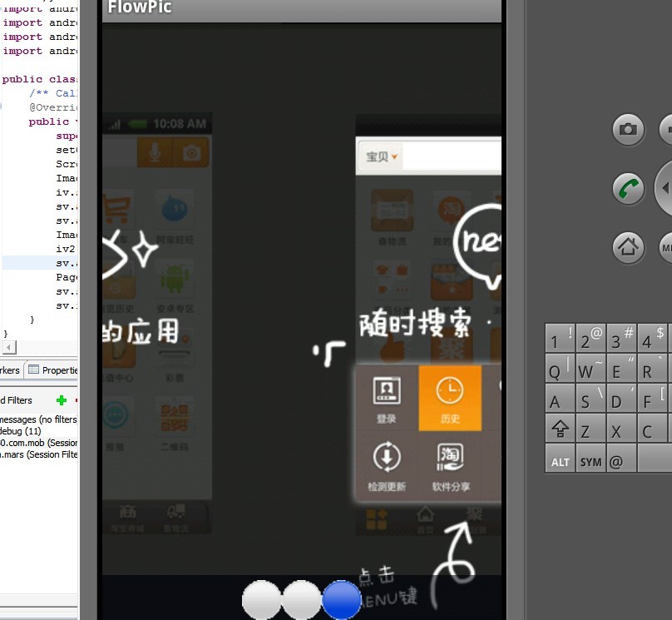Click keyboard key 3 #
The image size is (672, 620).
[622, 338]
